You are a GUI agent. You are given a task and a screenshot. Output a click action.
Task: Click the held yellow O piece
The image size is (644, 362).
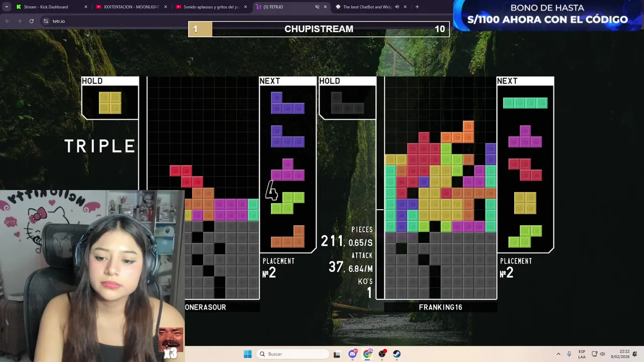110,103
